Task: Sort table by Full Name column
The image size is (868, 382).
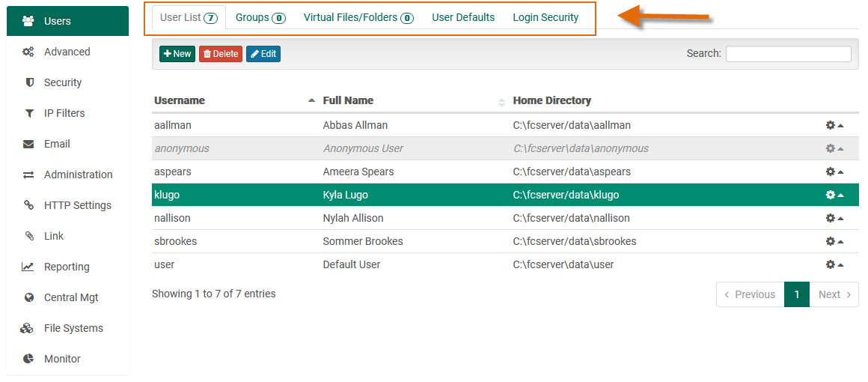Action: coord(414,100)
